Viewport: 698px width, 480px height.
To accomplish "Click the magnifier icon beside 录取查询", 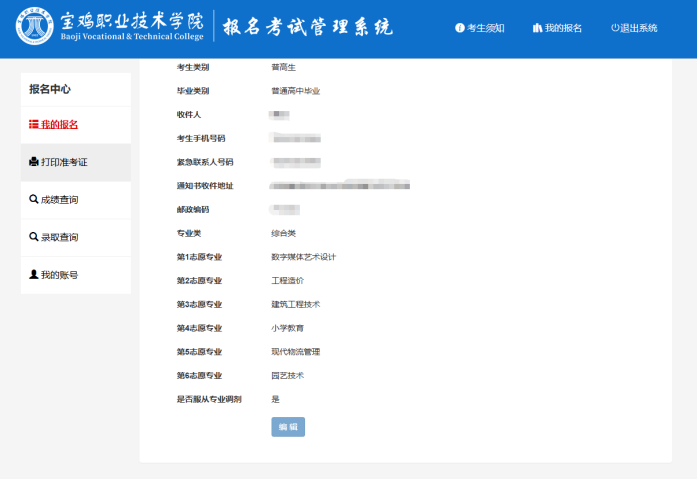I will point(34,238).
